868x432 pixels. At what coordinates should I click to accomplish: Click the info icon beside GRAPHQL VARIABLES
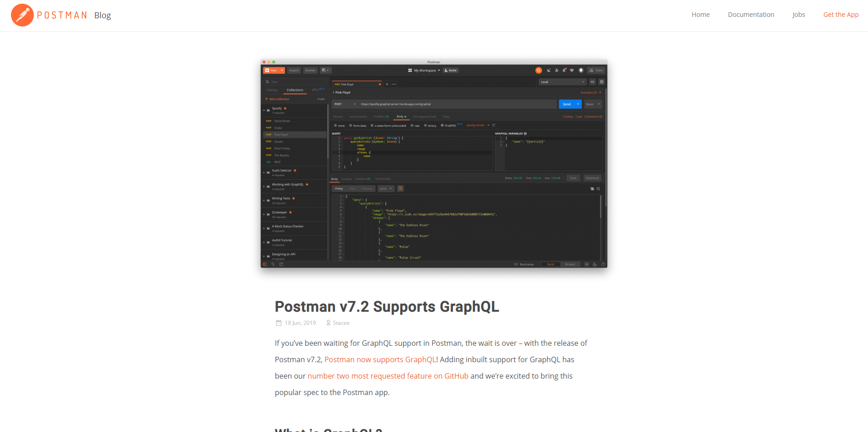coord(525,134)
